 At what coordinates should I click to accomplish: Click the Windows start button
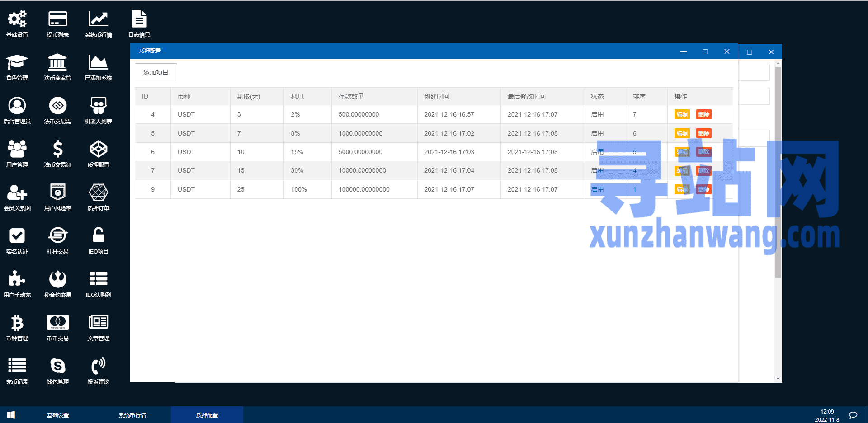point(11,415)
